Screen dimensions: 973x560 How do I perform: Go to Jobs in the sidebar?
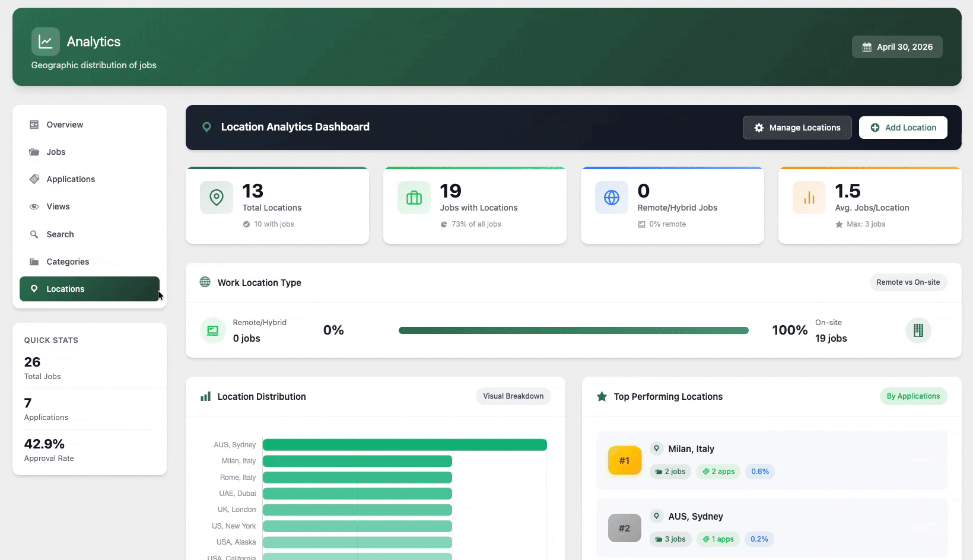coord(56,152)
